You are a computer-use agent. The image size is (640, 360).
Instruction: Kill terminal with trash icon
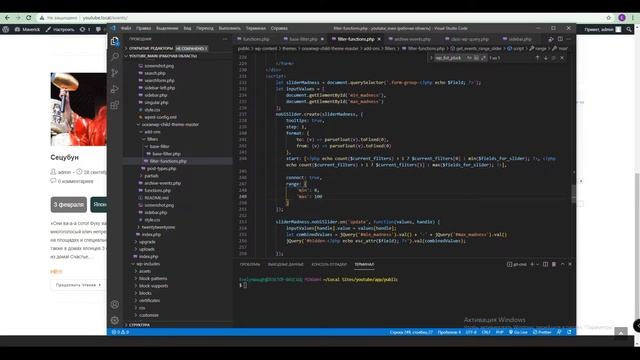(554, 264)
